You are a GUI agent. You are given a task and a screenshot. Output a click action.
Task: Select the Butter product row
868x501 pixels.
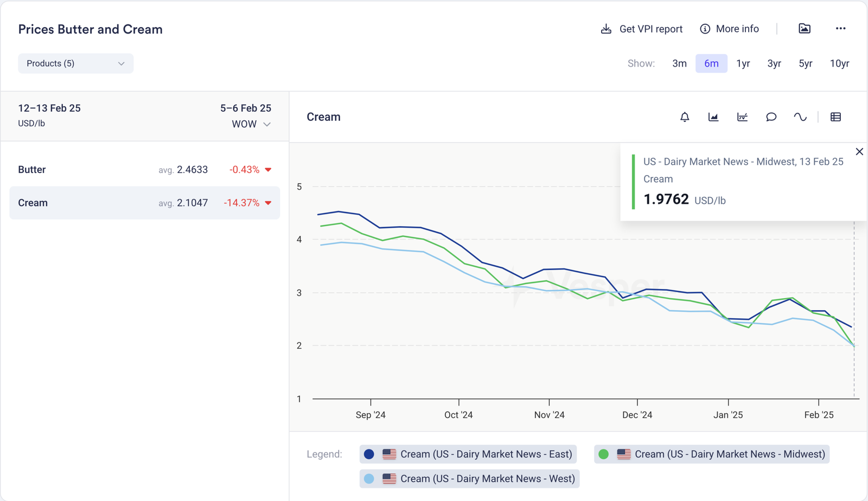[x=144, y=170]
